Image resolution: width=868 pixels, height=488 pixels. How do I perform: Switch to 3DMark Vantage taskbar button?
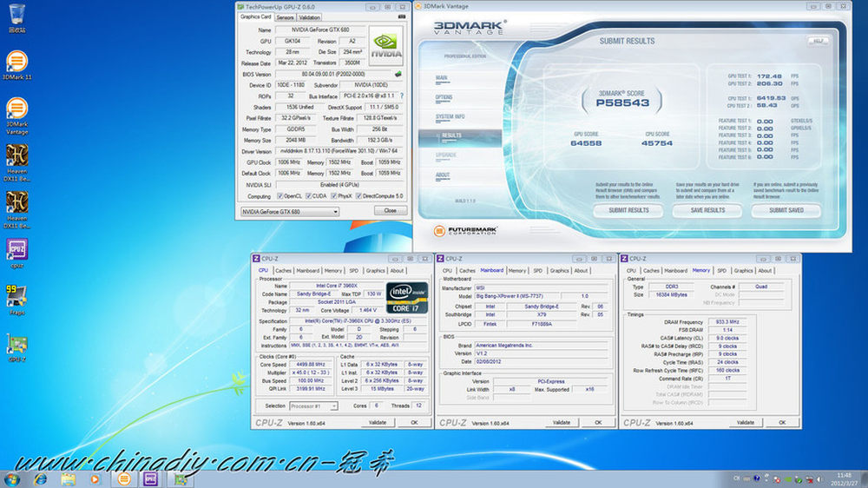[124, 479]
